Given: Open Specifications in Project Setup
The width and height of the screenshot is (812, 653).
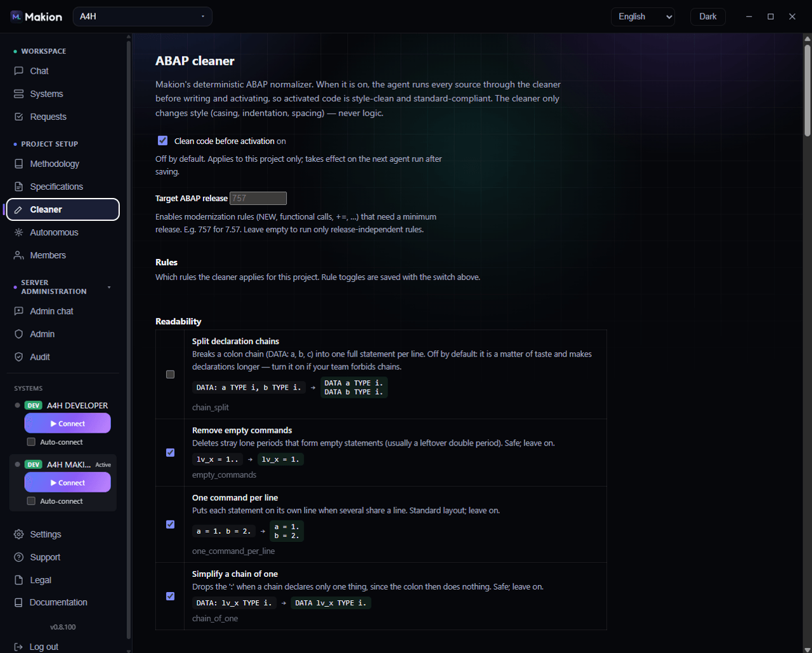Looking at the screenshot, I should (x=63, y=187).
